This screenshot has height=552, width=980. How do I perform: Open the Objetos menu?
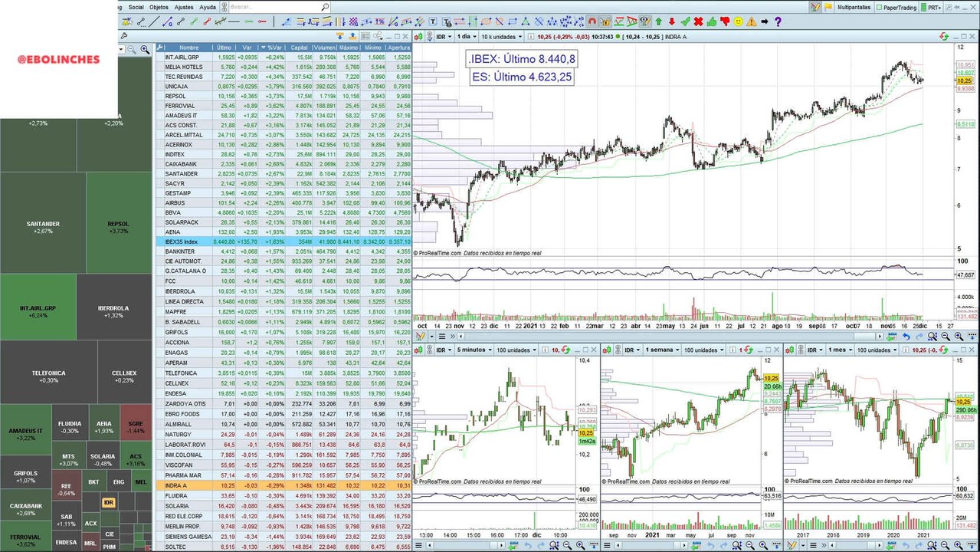[x=159, y=6]
